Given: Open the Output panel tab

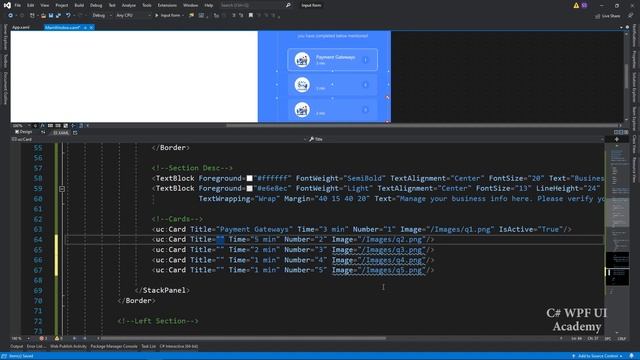Looking at the screenshot, I should (17, 347).
